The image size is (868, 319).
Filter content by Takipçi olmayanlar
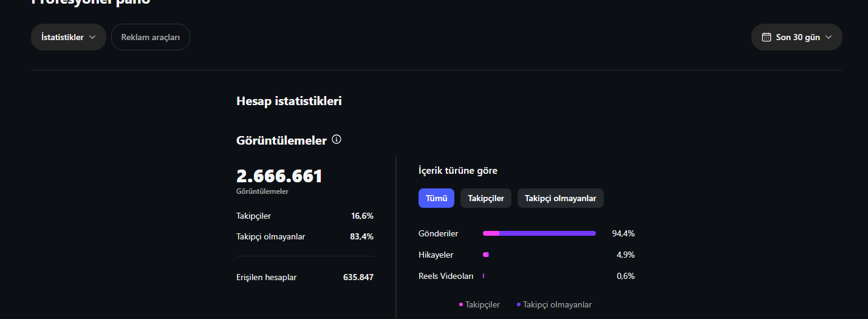[x=561, y=198]
